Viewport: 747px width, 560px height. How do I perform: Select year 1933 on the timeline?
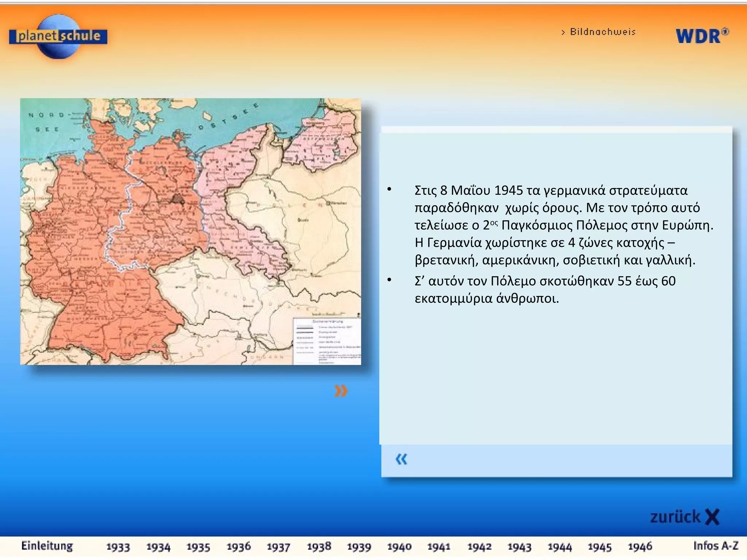(x=118, y=547)
